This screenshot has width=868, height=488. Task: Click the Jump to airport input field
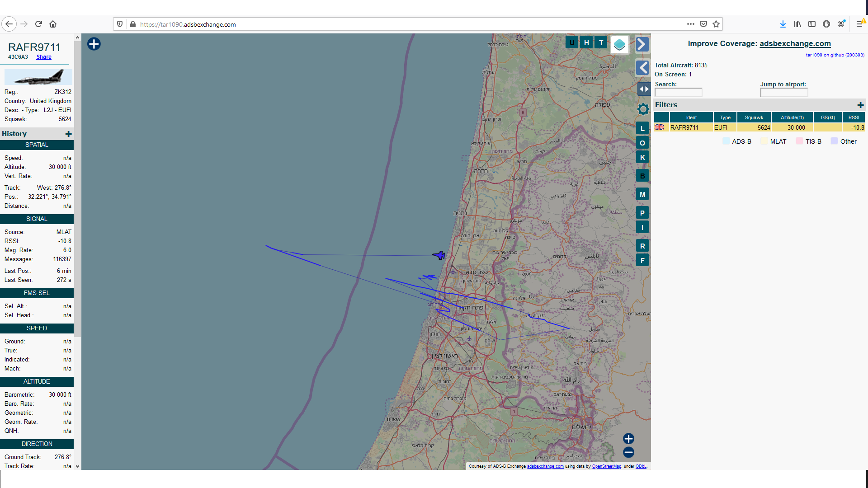(x=784, y=93)
